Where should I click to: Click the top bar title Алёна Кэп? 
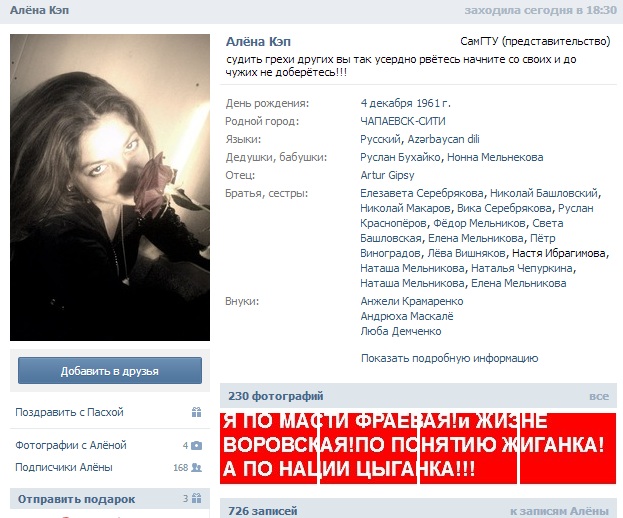click(39, 10)
